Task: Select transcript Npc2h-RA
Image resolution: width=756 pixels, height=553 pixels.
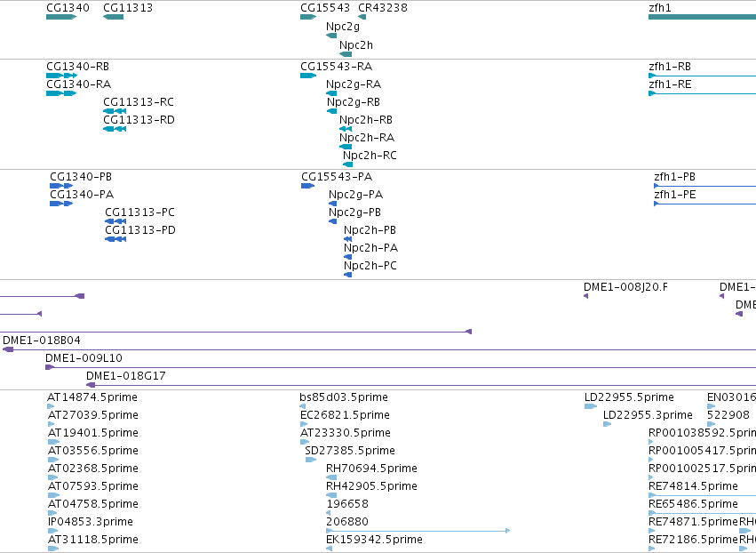Action: tap(367, 138)
